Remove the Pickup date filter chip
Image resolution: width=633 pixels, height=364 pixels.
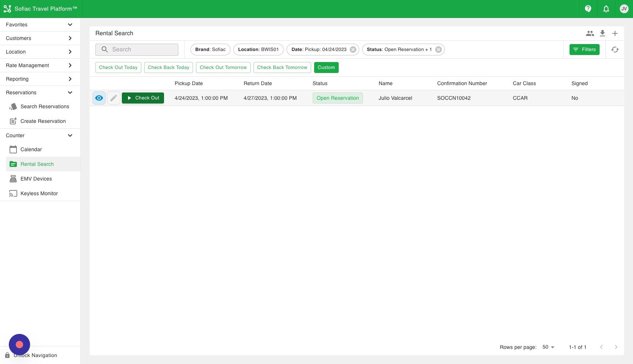click(x=353, y=49)
